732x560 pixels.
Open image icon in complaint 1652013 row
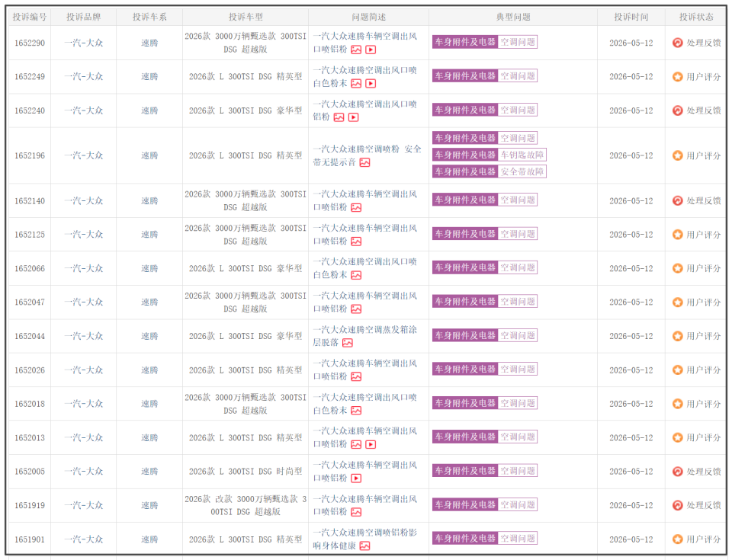[x=356, y=444]
